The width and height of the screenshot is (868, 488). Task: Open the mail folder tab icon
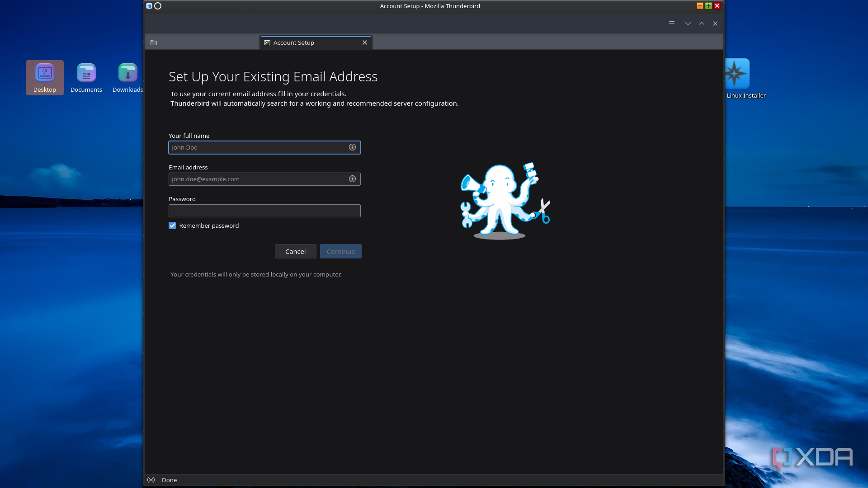coord(154,42)
